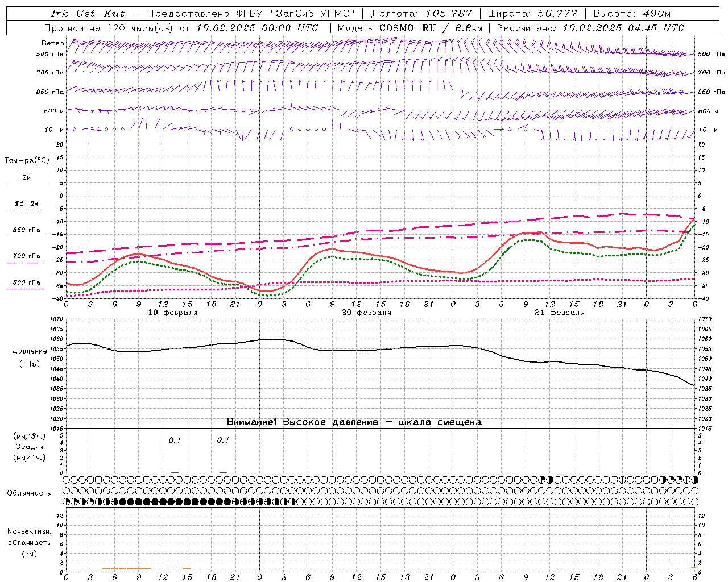Click "Рассчитано: 19.02.2025 04:45 UTC" text
This screenshot has height=582, width=728.
point(590,28)
